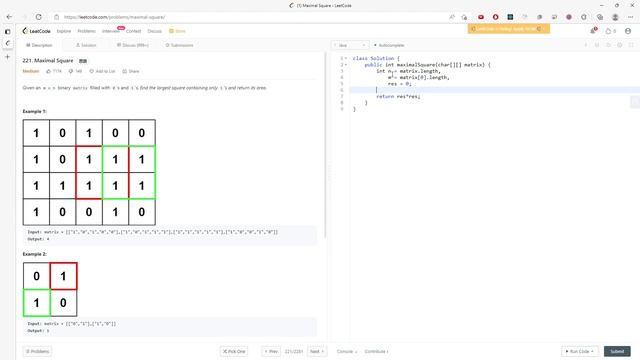This screenshot has width=640, height=360.
Task: Open LeetCode notifications bell
Action: (x=593, y=31)
